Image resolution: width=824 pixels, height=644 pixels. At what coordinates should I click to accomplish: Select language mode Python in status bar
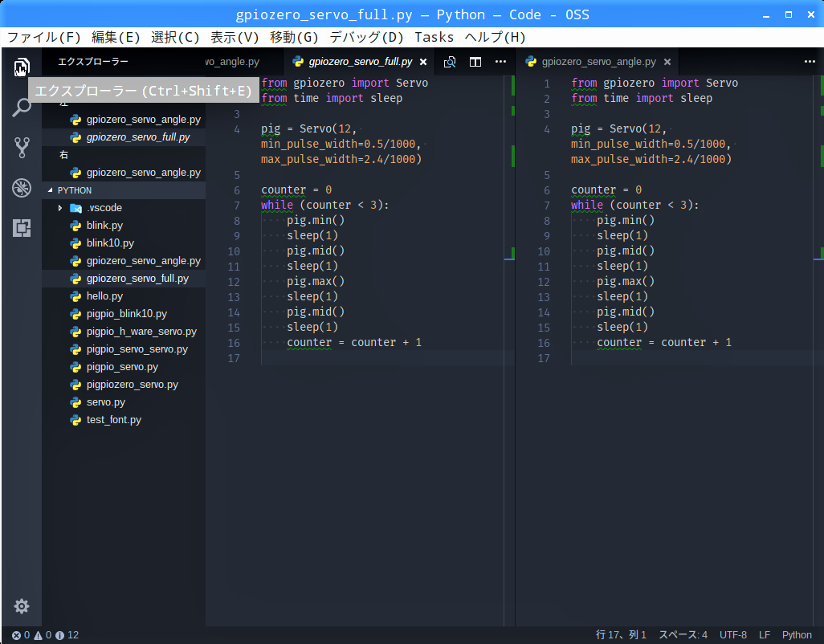(x=797, y=635)
